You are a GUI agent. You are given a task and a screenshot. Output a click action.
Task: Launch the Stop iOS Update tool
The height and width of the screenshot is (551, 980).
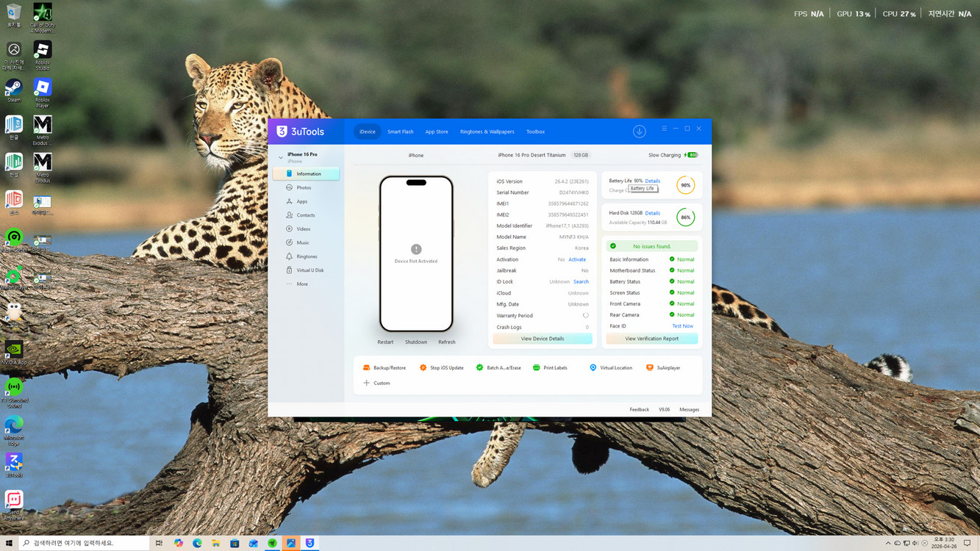pyautogui.click(x=441, y=367)
